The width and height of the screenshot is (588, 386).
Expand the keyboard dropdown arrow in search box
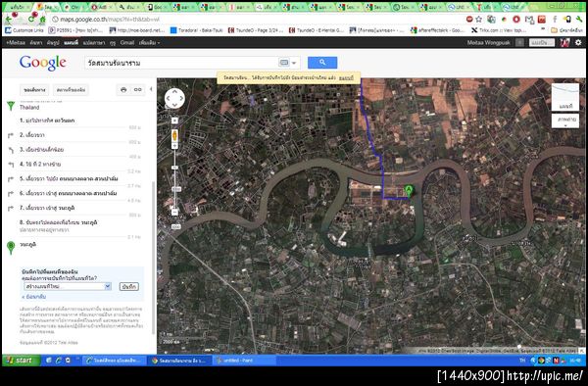(x=294, y=63)
